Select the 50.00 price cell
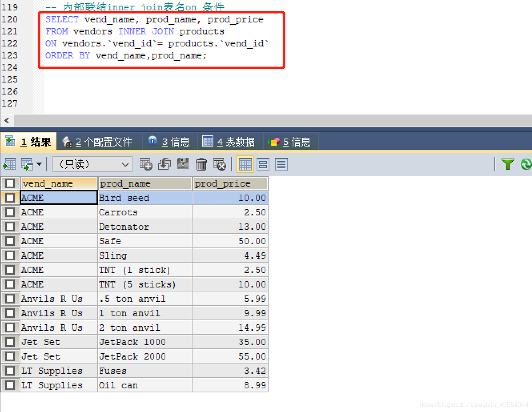Image resolution: width=532 pixels, height=412 pixels. [230, 241]
